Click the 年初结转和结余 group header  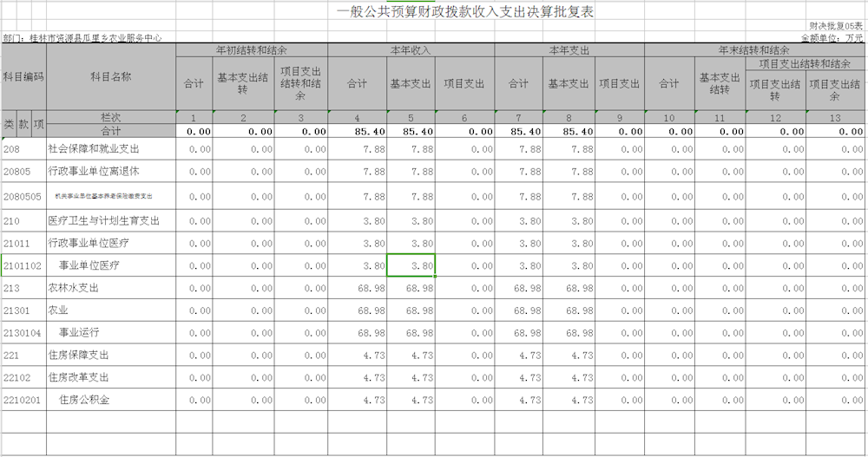click(252, 51)
